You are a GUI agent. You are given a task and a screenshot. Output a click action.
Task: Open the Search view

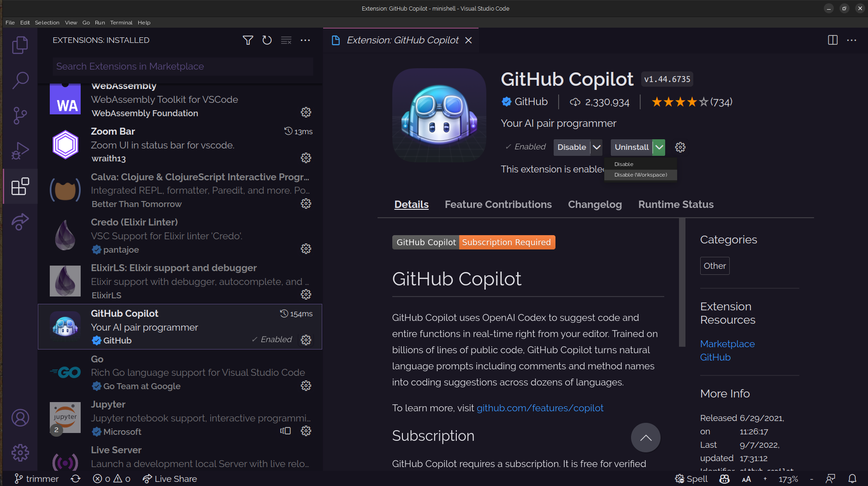pos(20,80)
